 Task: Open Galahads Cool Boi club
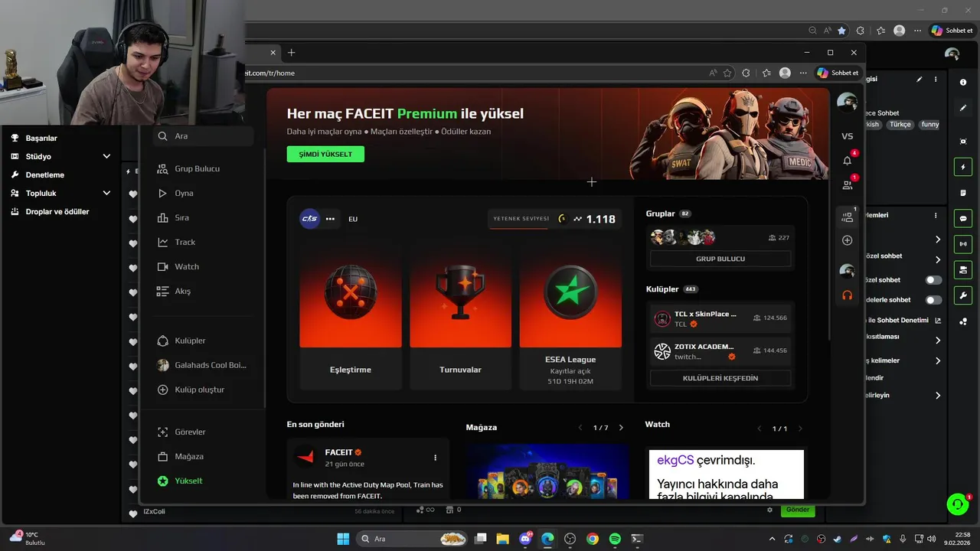pyautogui.click(x=201, y=365)
